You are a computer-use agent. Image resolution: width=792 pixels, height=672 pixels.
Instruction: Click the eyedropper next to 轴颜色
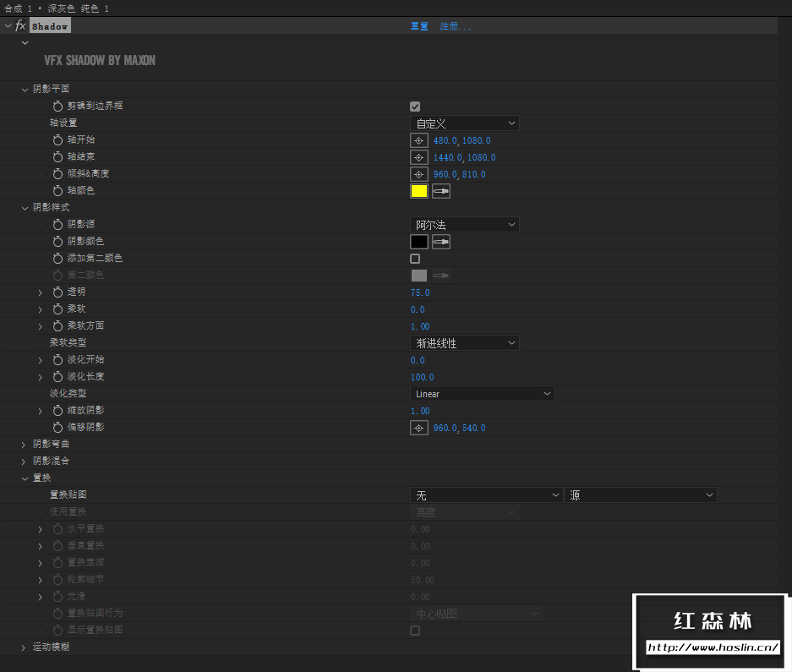(440, 191)
